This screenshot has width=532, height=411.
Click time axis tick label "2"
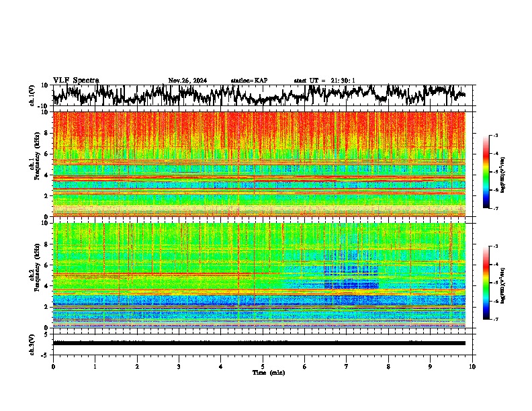point(137,367)
